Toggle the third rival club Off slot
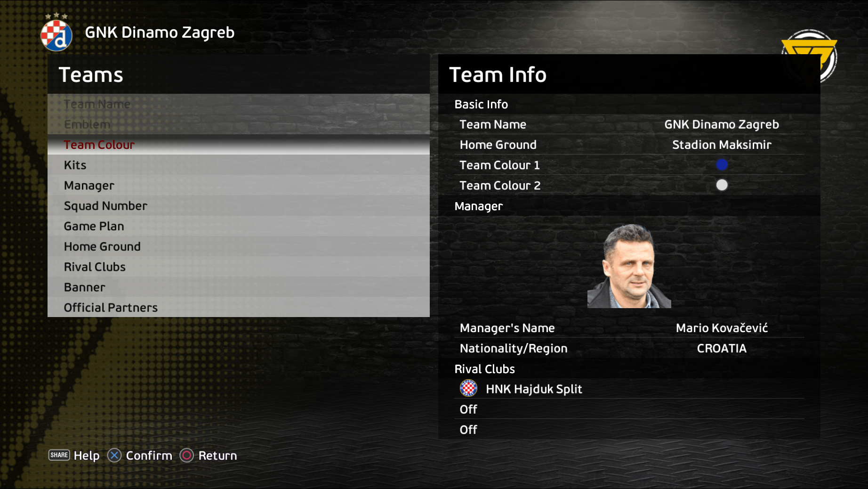 tap(629, 429)
